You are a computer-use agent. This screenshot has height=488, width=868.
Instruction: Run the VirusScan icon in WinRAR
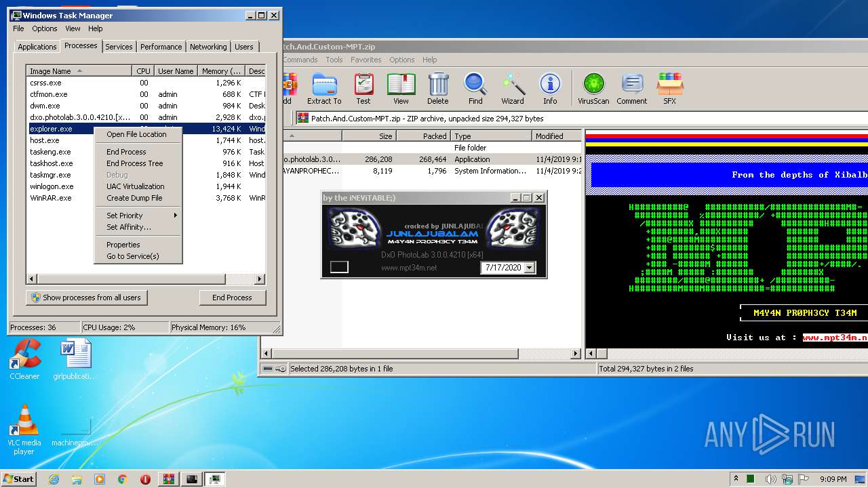(x=593, y=88)
